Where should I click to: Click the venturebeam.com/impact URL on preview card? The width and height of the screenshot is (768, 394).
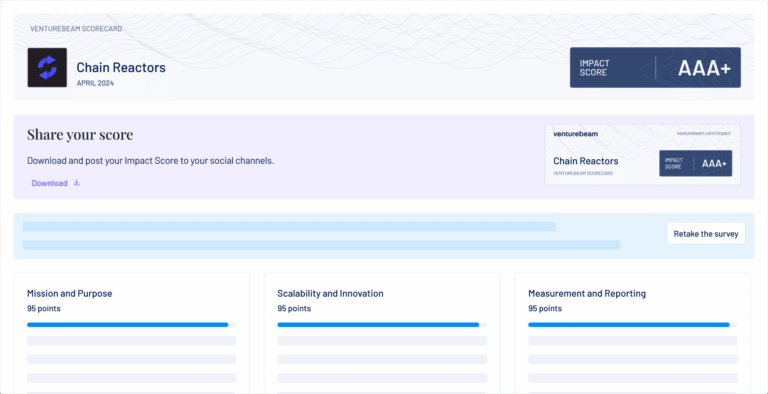tap(703, 133)
